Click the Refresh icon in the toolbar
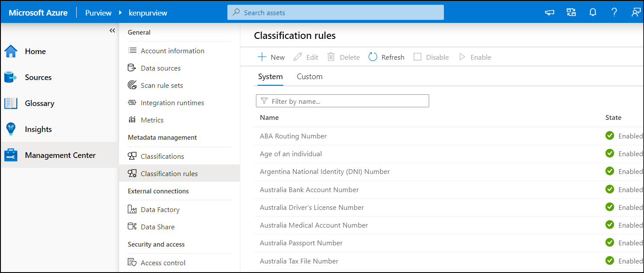This screenshot has width=644, height=273. pos(373,57)
